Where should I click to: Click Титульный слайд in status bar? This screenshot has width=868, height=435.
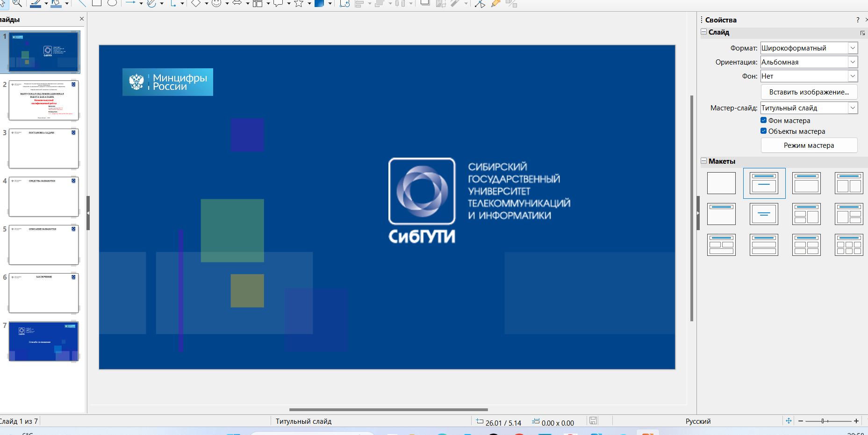tap(303, 421)
